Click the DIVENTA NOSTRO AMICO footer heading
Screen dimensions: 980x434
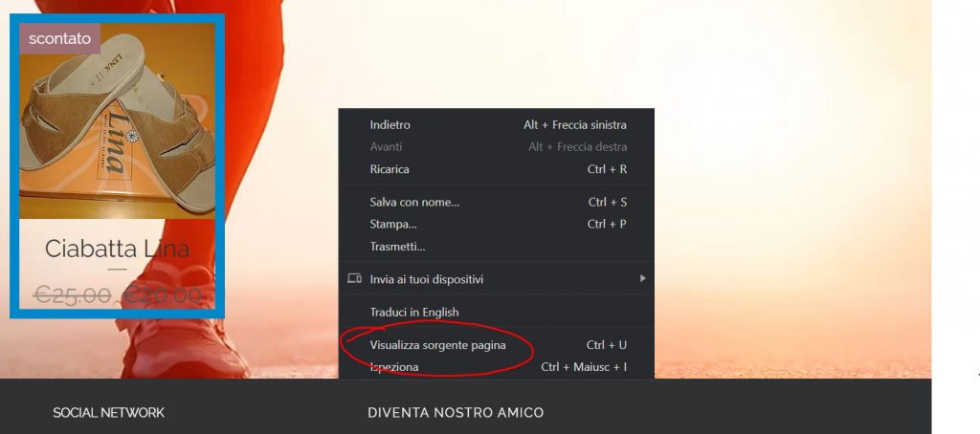tap(456, 413)
